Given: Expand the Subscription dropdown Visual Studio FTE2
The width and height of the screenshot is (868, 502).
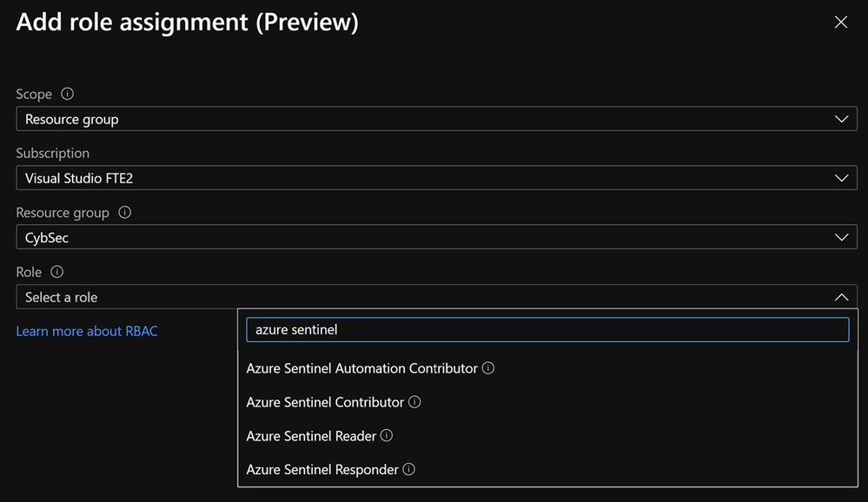Looking at the screenshot, I should click(x=434, y=178).
